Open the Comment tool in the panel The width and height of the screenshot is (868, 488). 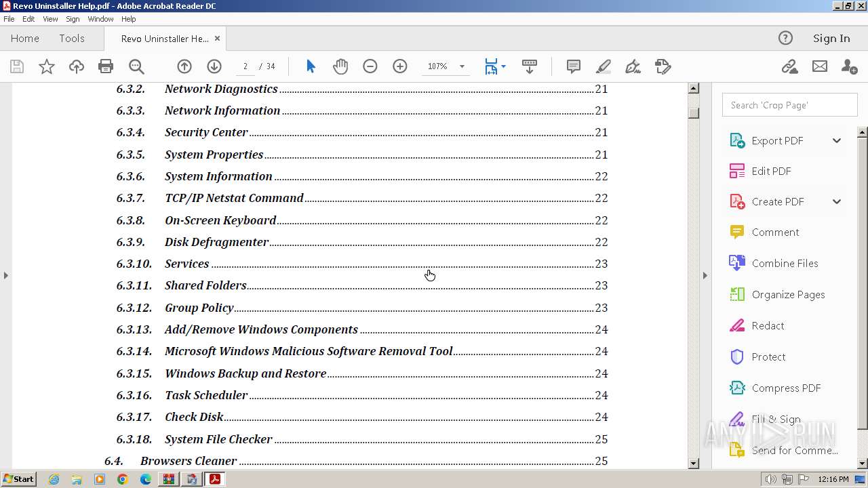pyautogui.click(x=775, y=232)
